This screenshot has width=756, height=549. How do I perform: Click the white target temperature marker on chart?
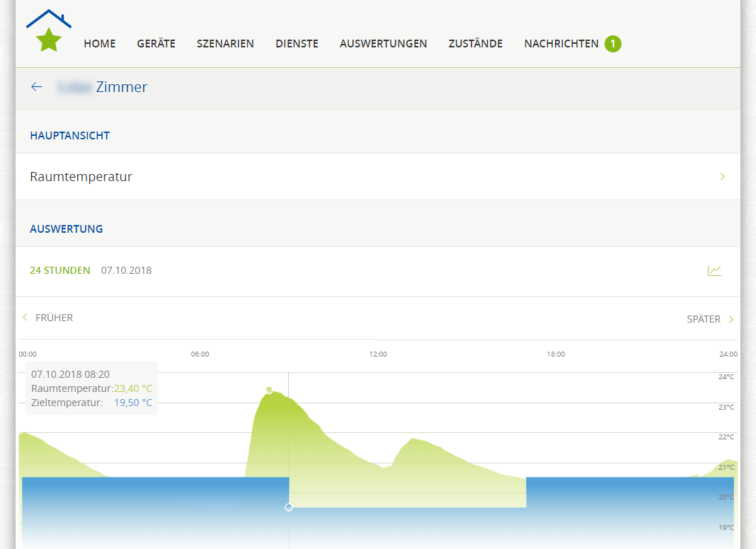coord(289,507)
